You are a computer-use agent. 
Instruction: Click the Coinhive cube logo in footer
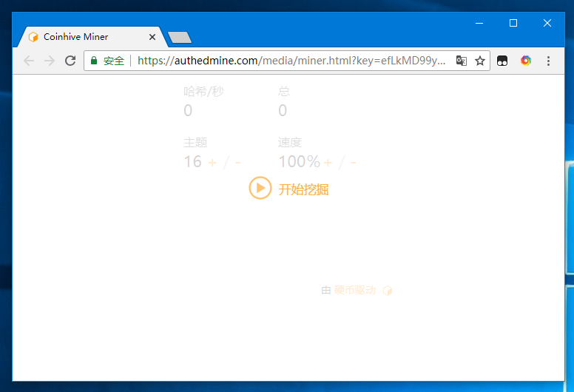(388, 291)
